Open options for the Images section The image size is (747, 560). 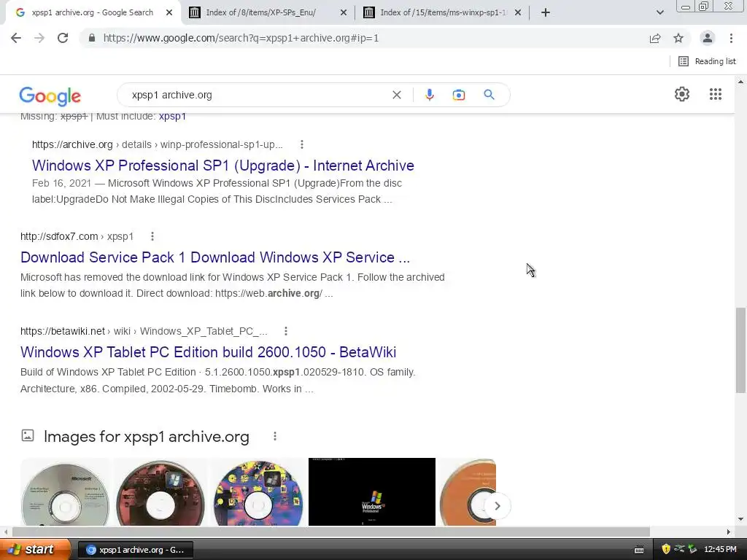click(x=274, y=436)
